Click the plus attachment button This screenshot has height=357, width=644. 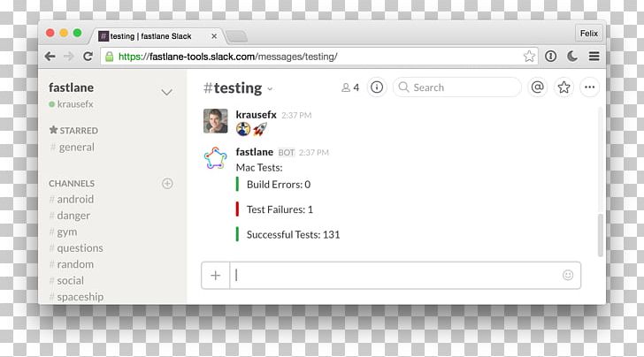click(216, 275)
